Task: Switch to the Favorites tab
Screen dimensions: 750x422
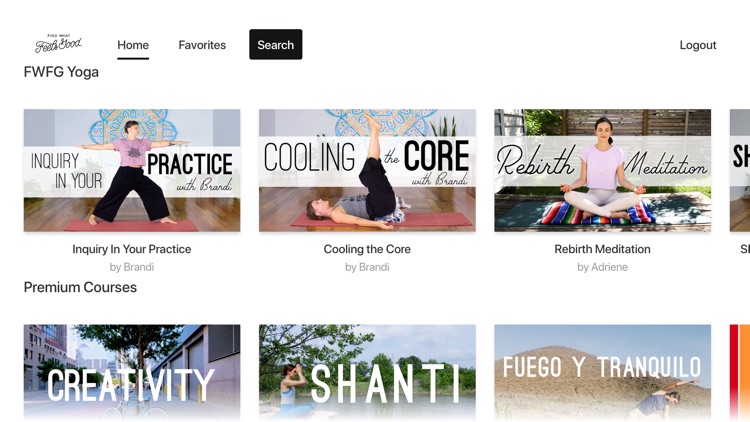Action: 202,45
